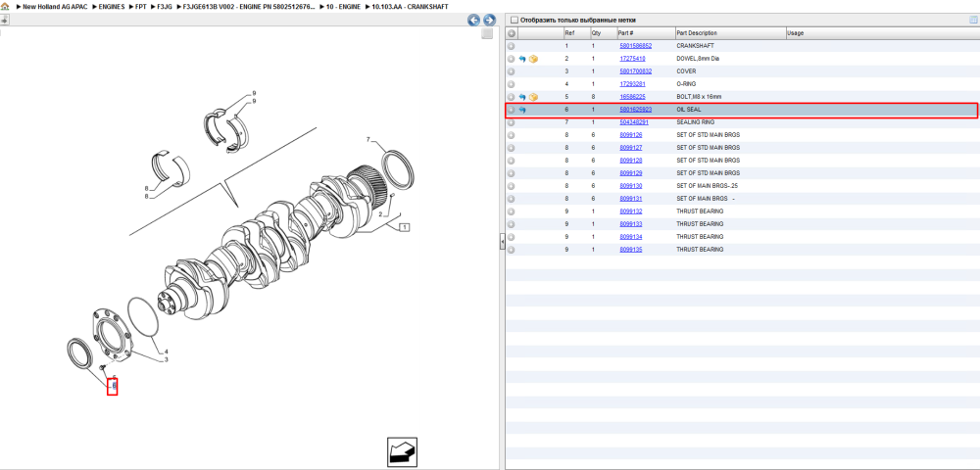980x470 pixels.
Task: Click the small square button at diagram corner
Action: [x=487, y=33]
